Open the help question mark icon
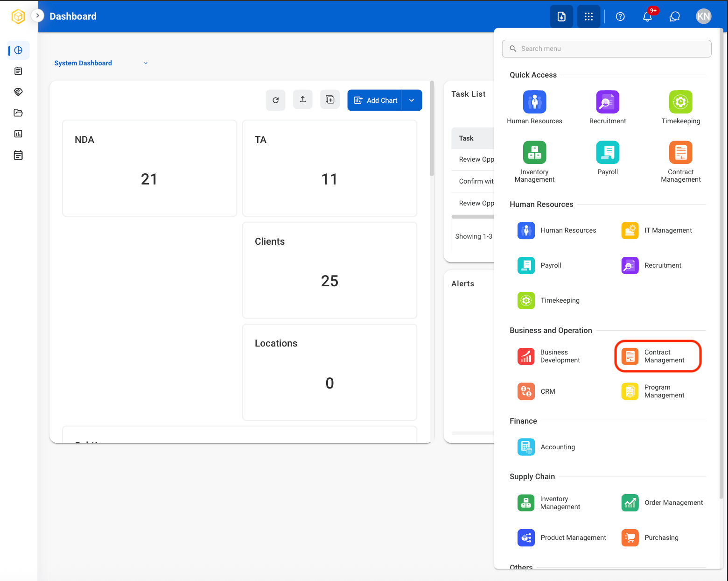 [620, 16]
